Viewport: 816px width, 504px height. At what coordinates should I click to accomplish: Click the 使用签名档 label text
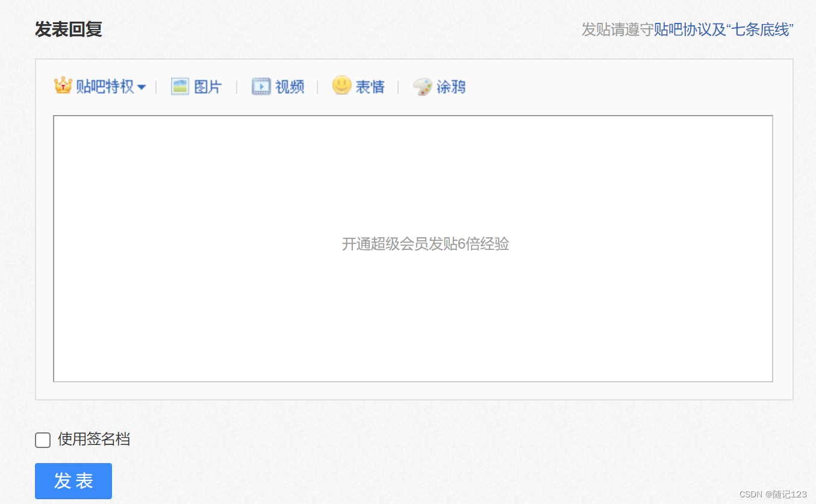point(94,440)
